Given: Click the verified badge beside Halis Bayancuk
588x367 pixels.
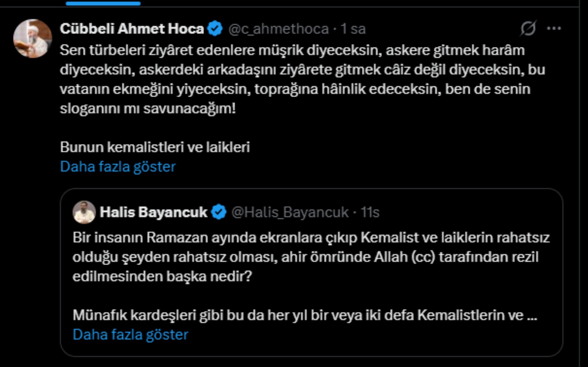Looking at the screenshot, I should 219,212.
